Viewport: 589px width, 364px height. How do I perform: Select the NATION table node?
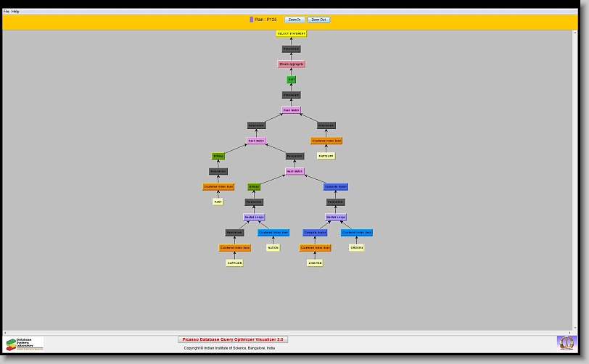point(273,248)
